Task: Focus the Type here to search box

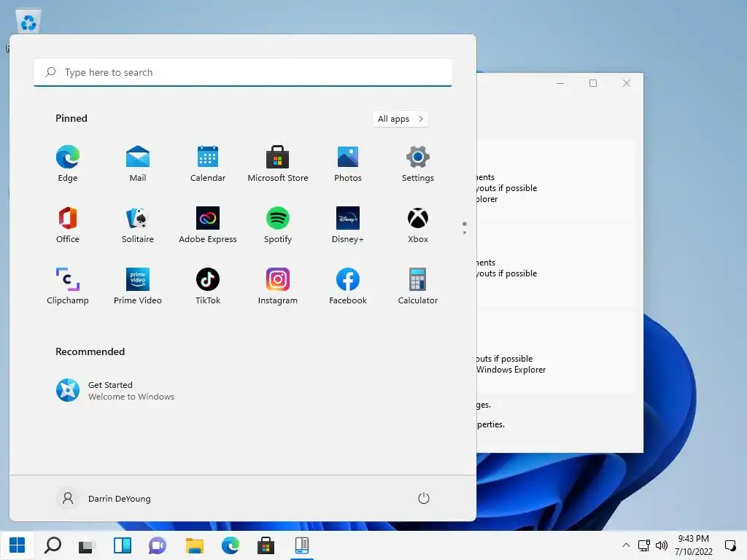Action: click(242, 72)
